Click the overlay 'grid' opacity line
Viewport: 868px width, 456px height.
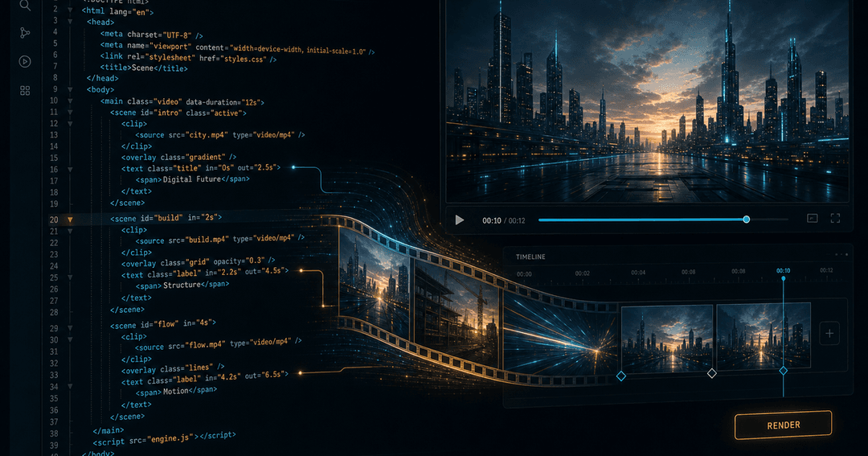click(x=199, y=262)
